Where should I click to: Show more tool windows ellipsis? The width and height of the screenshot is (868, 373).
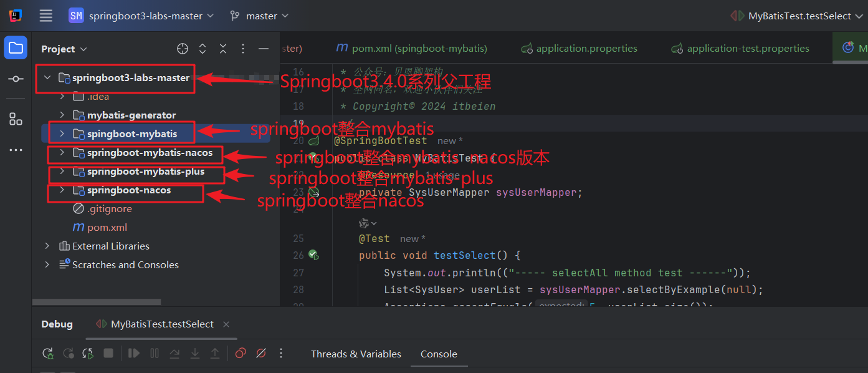pyautogui.click(x=16, y=150)
